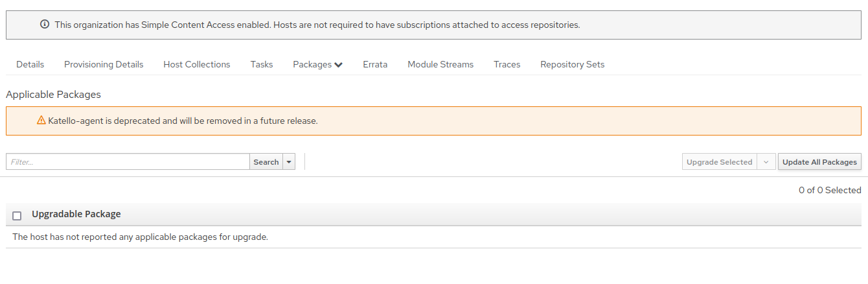Open the Provisioning Details tab
The width and height of the screenshot is (868, 284).
coord(104,64)
